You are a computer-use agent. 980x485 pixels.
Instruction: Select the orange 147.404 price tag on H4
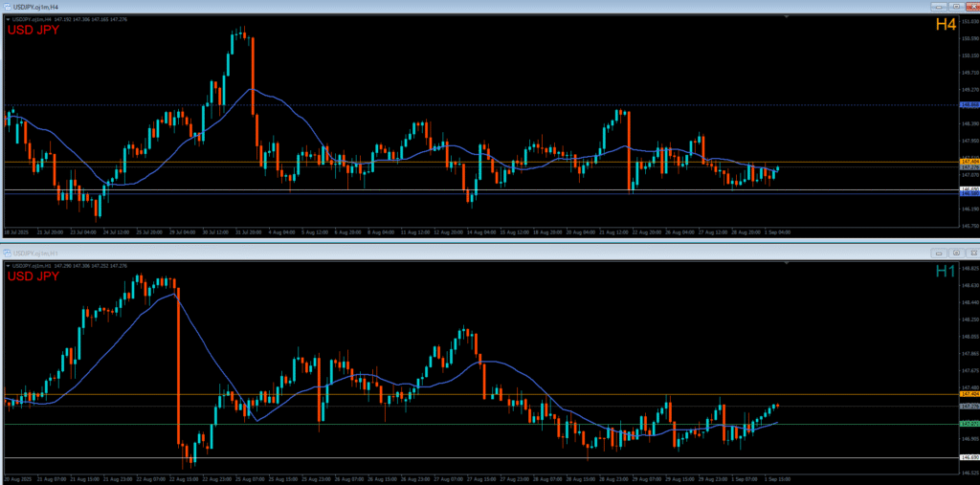[969, 162]
